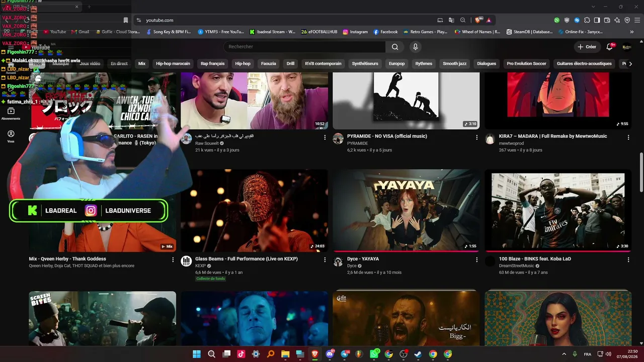Play the PYRAMIDE - NO VISA thumbnail

click(x=406, y=101)
